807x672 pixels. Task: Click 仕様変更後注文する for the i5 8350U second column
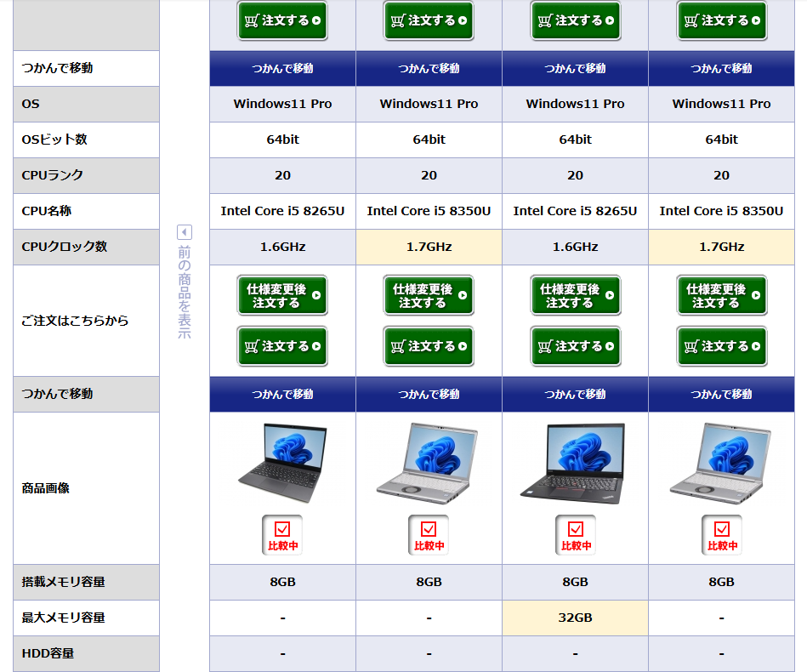(429, 296)
